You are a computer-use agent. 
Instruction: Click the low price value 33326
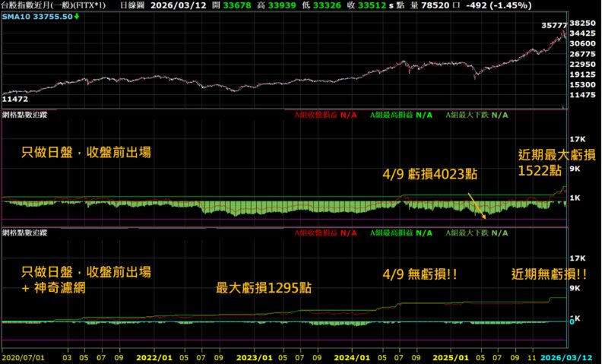[327, 5]
